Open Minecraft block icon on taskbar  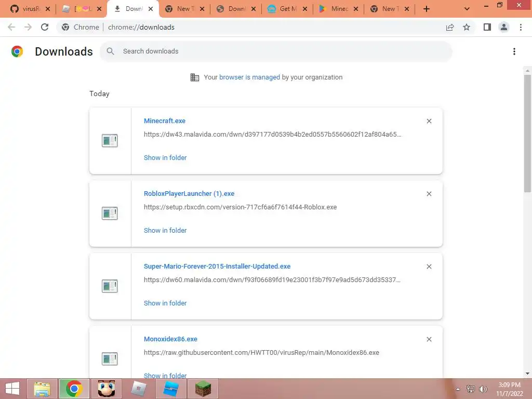point(203,389)
